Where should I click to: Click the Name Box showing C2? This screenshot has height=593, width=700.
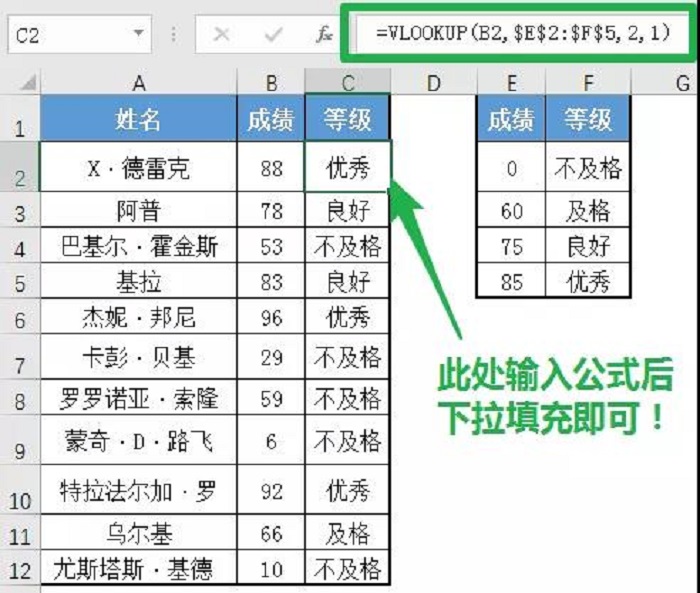[79, 34]
